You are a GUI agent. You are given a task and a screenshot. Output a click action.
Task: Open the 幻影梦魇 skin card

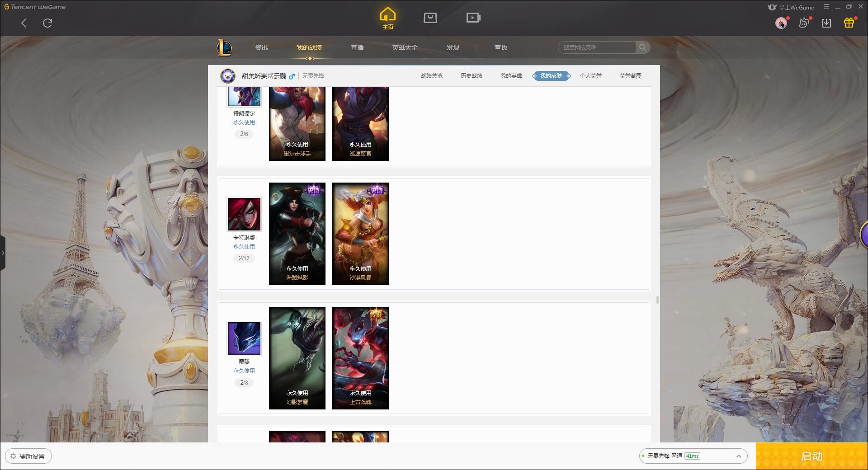point(297,358)
